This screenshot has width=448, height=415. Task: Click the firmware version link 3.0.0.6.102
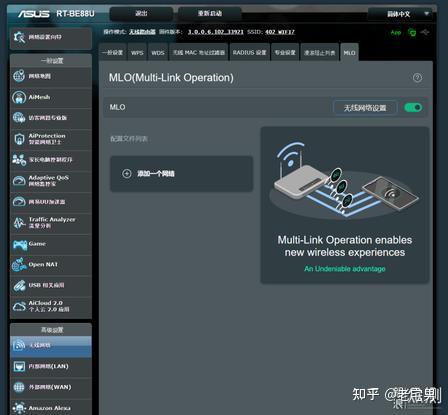(215, 32)
